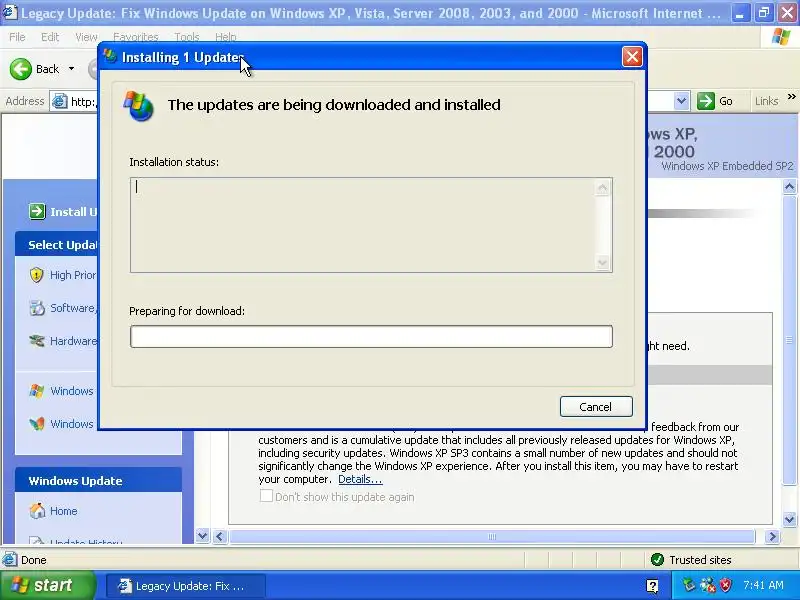Click the Windows Update globe icon in dialog
The image size is (800, 600).
138,106
